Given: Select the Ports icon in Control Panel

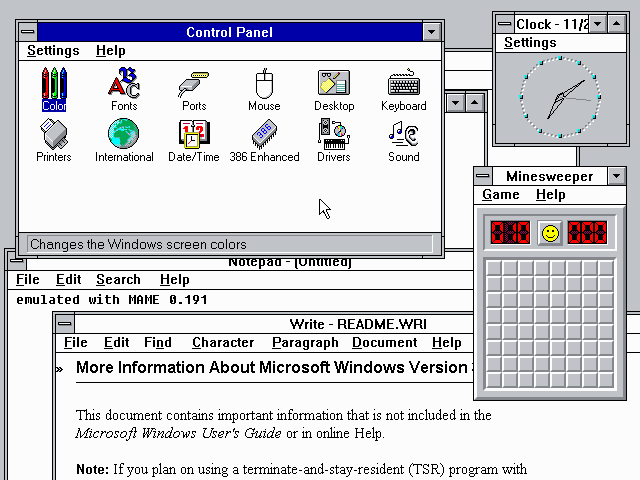Looking at the screenshot, I should click(194, 89).
